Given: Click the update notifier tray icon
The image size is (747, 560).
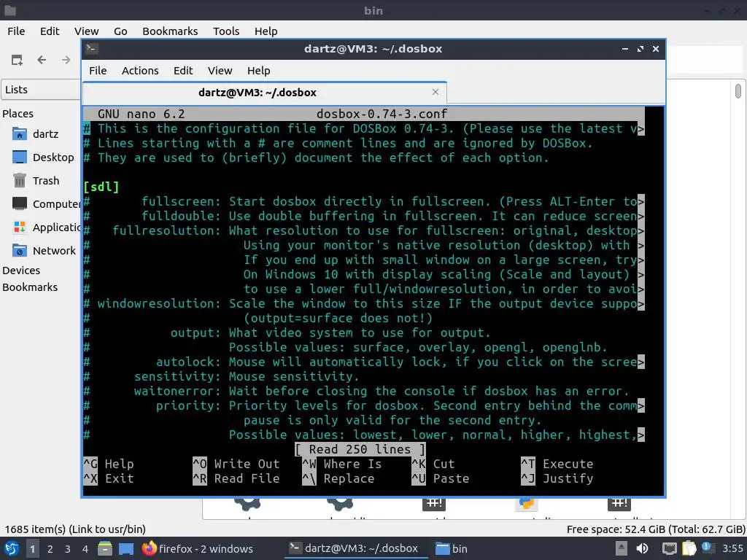Looking at the screenshot, I should pos(708,548).
